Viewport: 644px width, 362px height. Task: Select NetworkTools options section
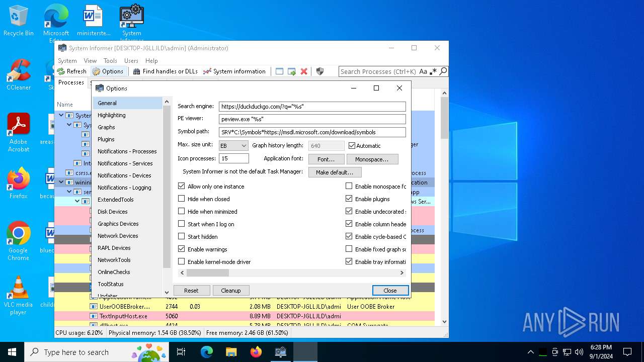(x=128, y=260)
